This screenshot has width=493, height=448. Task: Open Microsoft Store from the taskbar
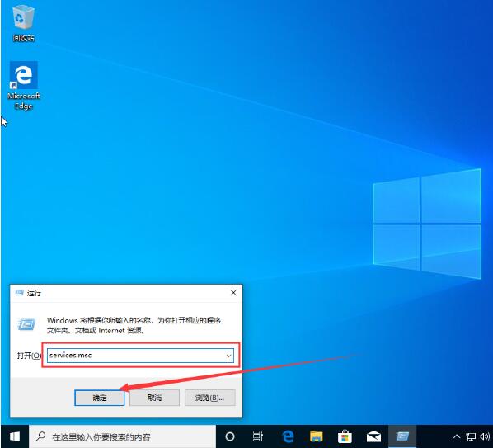(345, 436)
